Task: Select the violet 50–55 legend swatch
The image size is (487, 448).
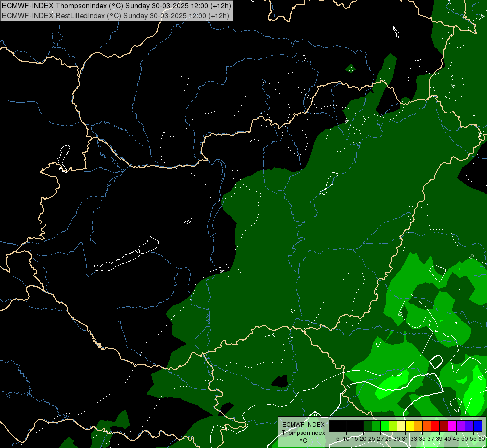Action: (469, 426)
